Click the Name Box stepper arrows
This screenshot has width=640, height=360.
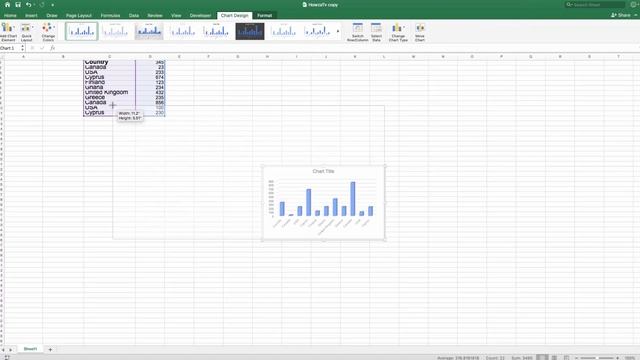point(22,48)
